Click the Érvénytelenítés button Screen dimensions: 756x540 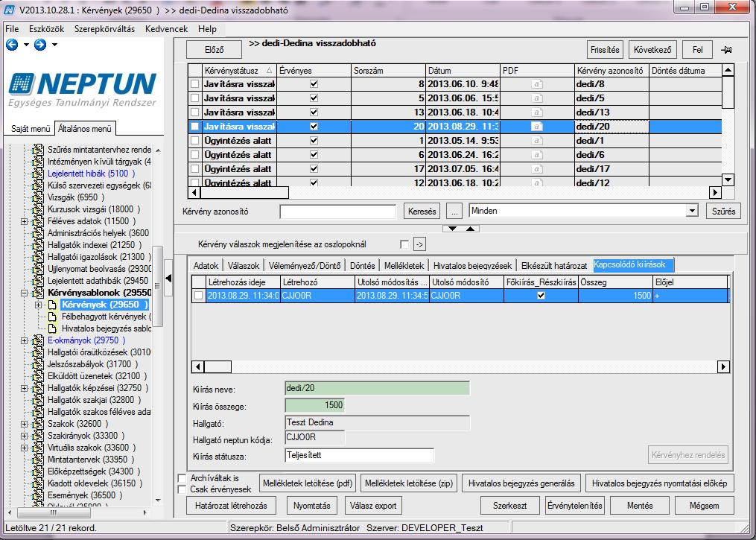575,506
